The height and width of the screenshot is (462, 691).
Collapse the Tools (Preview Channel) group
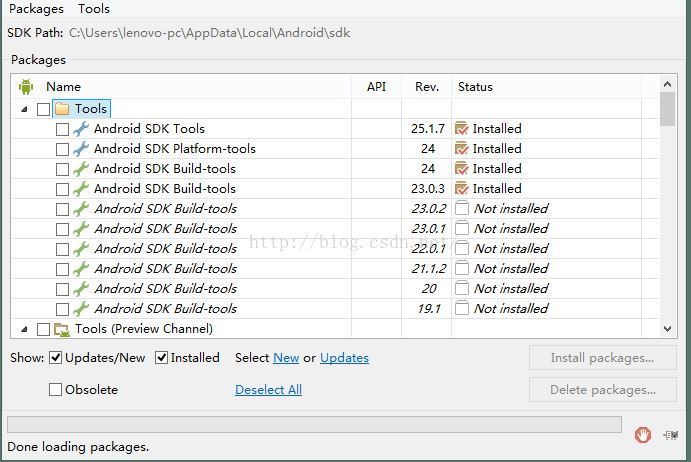pyautogui.click(x=24, y=329)
